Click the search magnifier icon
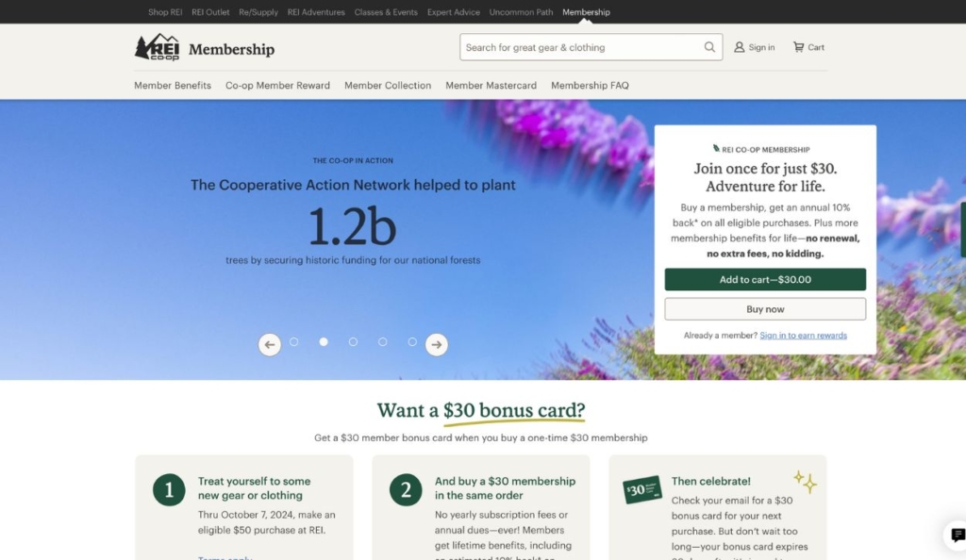Screen dimensions: 966x560 click(x=709, y=47)
